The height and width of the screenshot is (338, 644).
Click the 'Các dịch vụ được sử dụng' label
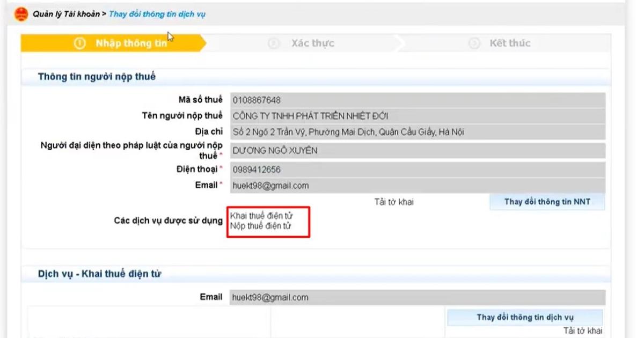(168, 221)
